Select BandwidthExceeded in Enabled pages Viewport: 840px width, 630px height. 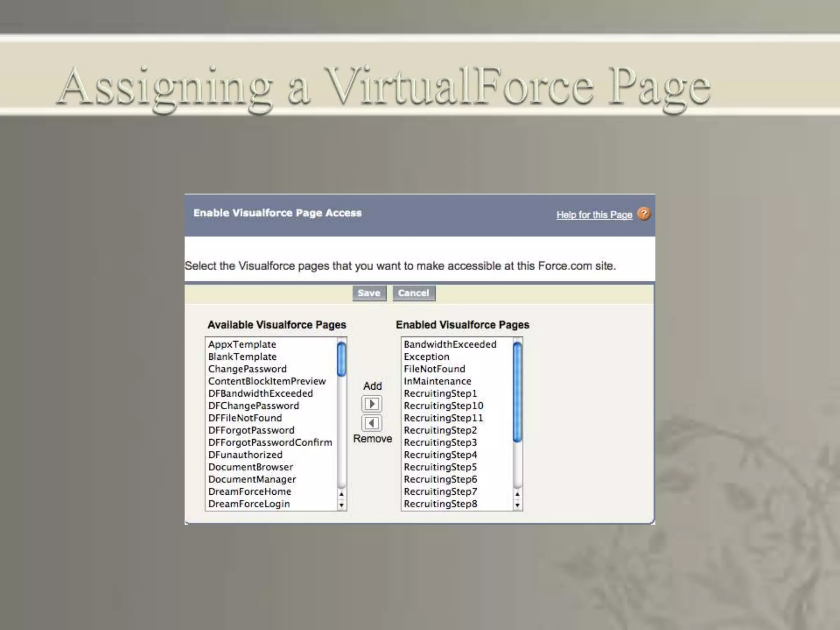pyautogui.click(x=450, y=345)
